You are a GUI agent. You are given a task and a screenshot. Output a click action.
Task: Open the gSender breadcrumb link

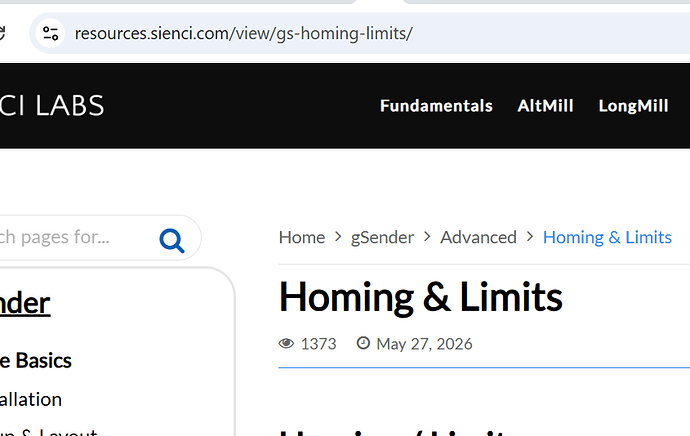[x=382, y=238]
